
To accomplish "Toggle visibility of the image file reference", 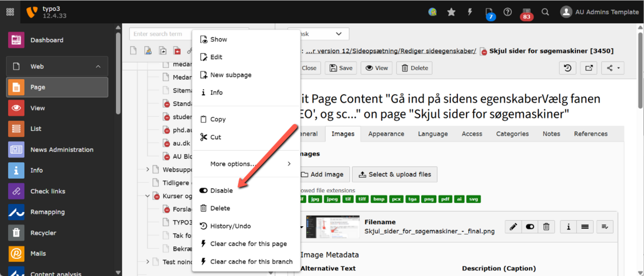I will [x=530, y=227].
